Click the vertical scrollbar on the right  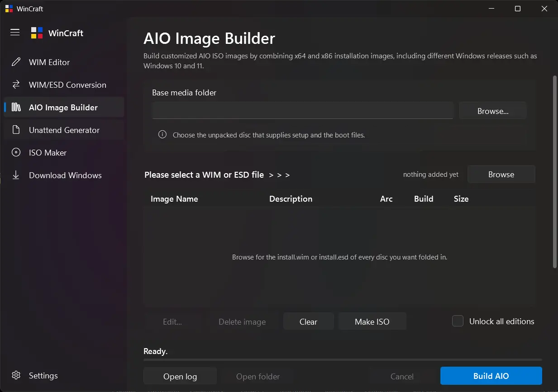click(x=555, y=172)
